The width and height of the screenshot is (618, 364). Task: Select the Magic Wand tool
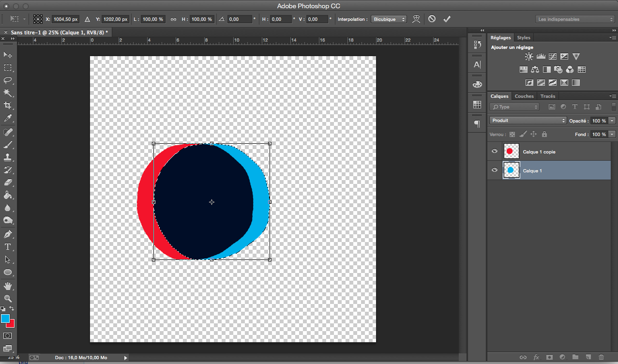pyautogui.click(x=8, y=92)
